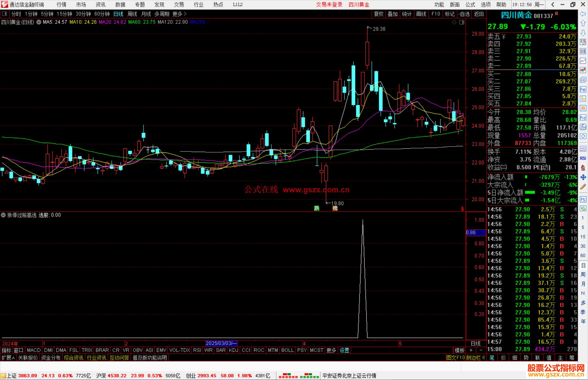
Task: Expand the 更多 period options chevron
Action: [185, 14]
